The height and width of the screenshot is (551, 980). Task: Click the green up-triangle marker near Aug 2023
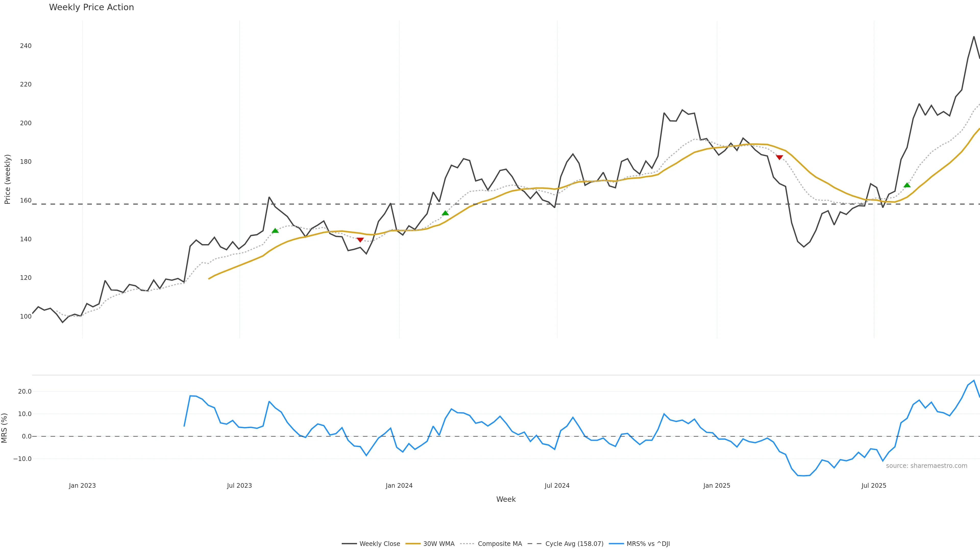click(275, 230)
